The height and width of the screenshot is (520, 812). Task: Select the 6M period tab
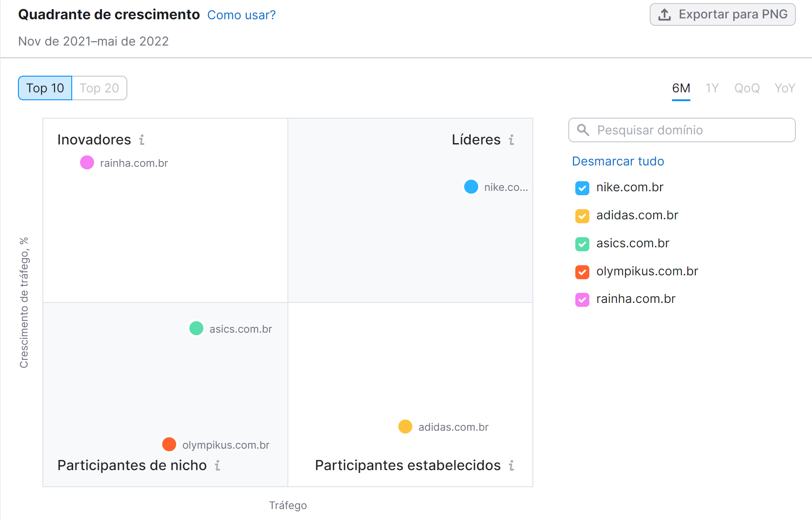click(x=681, y=88)
